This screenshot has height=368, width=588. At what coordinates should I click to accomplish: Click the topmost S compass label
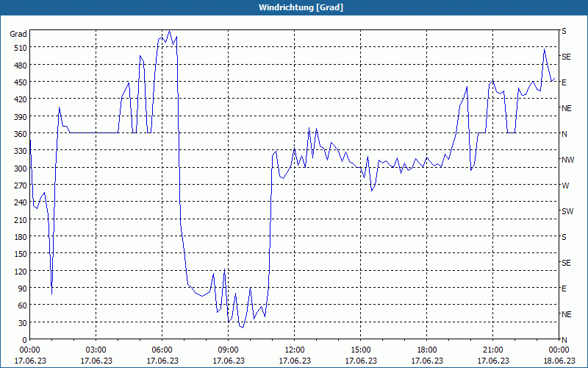(564, 31)
